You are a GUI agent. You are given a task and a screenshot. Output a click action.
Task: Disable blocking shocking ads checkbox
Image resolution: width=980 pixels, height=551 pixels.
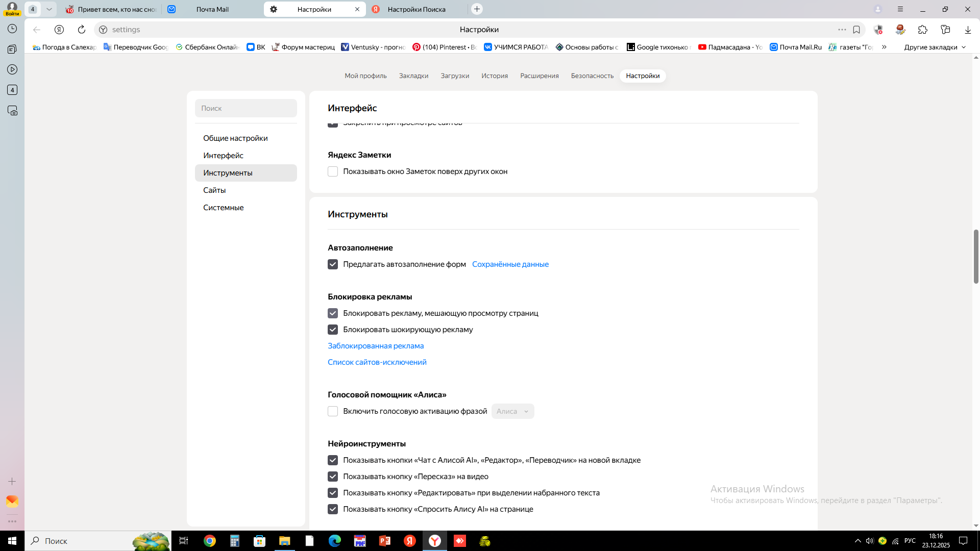click(x=333, y=330)
